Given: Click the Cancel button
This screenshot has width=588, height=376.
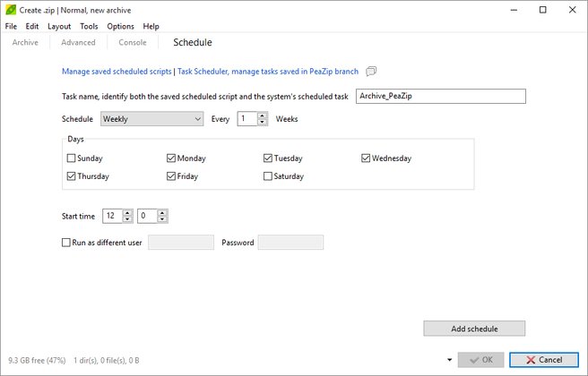Looking at the screenshot, I should [544, 360].
